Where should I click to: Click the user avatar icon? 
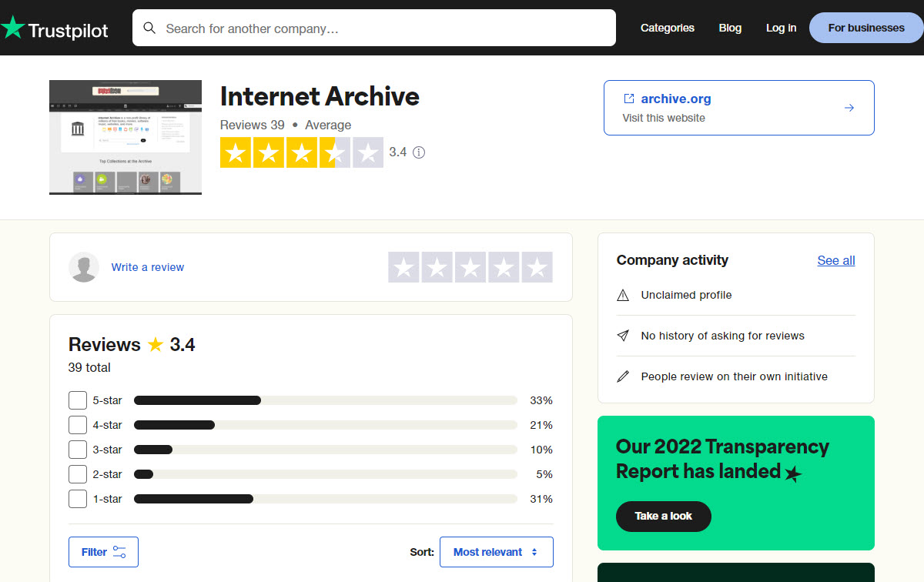84,267
